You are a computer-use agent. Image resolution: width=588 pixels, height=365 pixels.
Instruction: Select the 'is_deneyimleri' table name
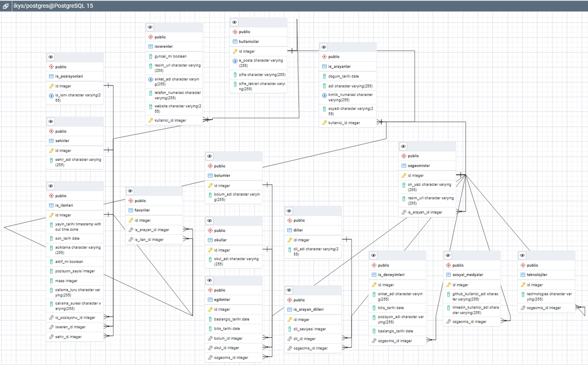tap(391, 275)
